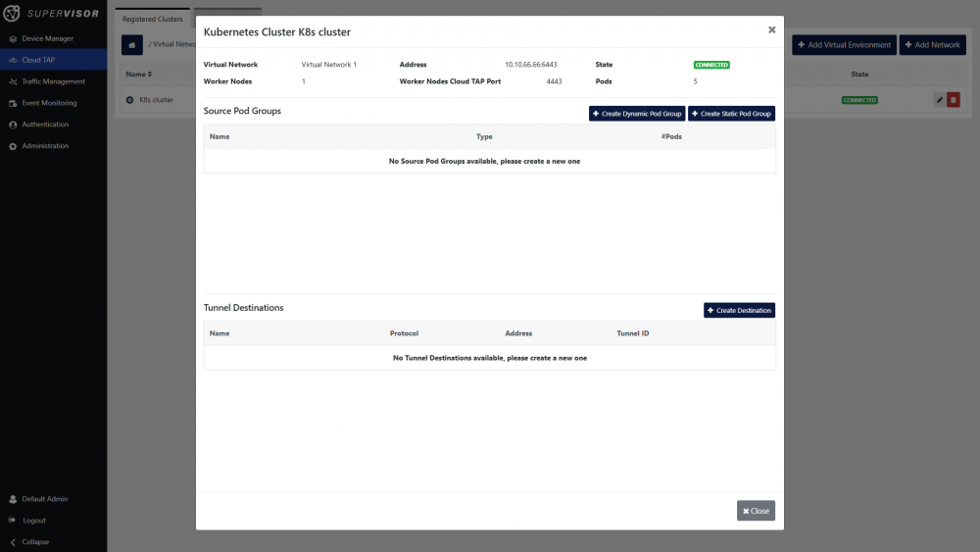Sort the clusters list by Name column

click(138, 75)
